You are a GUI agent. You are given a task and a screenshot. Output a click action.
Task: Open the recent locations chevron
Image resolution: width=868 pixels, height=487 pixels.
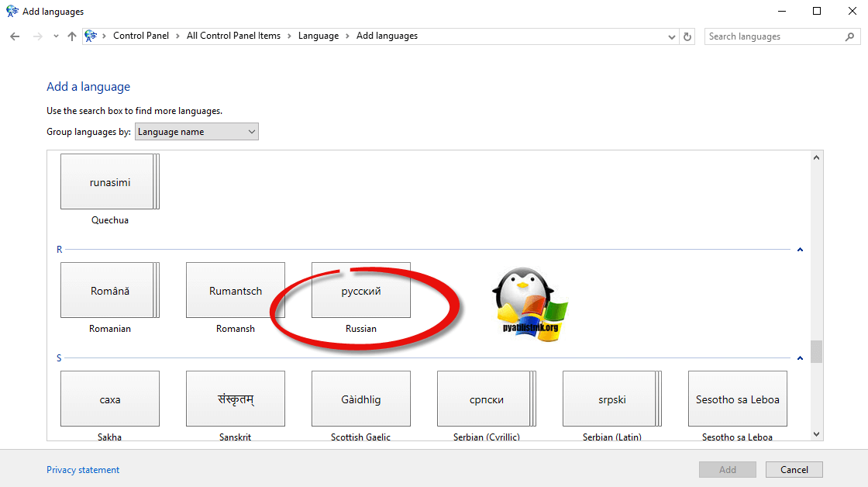56,36
